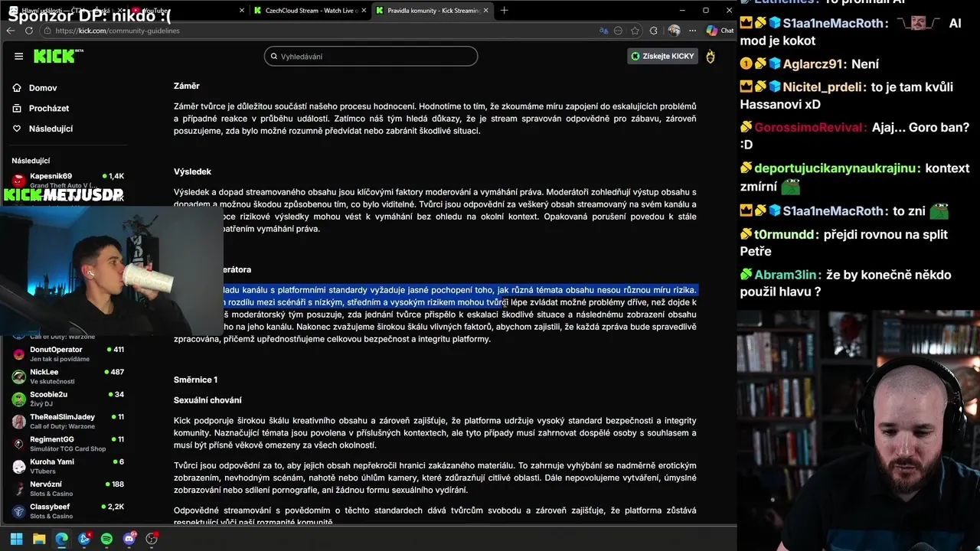This screenshot has width=980, height=551.
Task: Click username GorossimoRevival in chat
Action: (x=811, y=128)
